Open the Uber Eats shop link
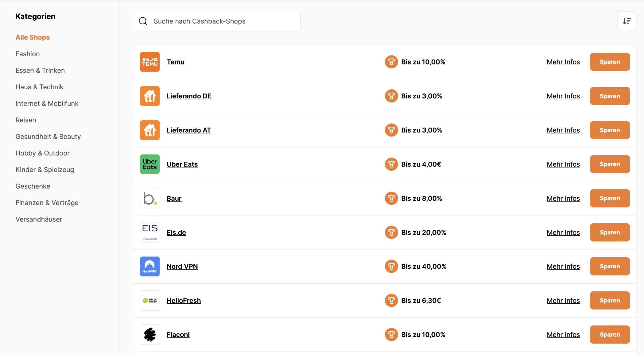The image size is (644, 355). (x=182, y=164)
